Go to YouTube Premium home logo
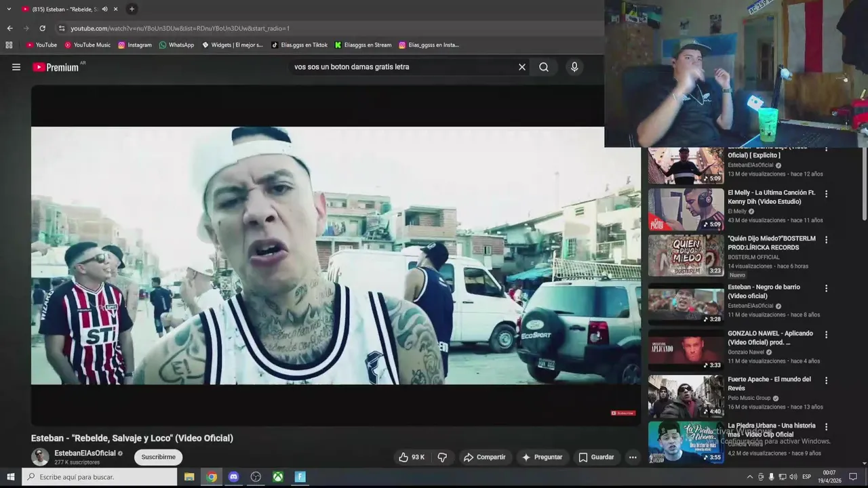This screenshot has width=868, height=488. point(56,67)
